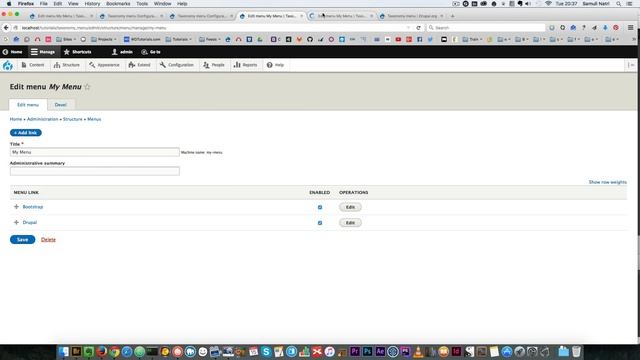The image size is (640, 360).
Task: Open iTunes from the dock
Action: tap(329, 351)
